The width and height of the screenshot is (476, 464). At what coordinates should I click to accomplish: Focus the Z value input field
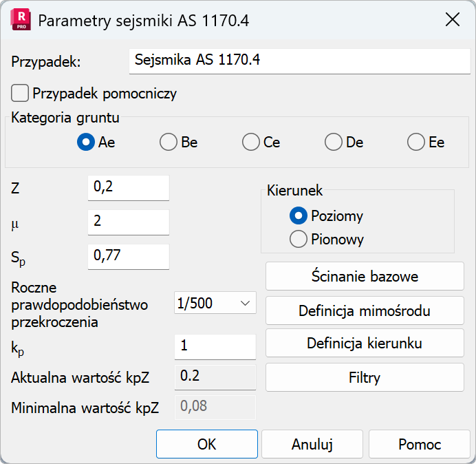pos(129,187)
